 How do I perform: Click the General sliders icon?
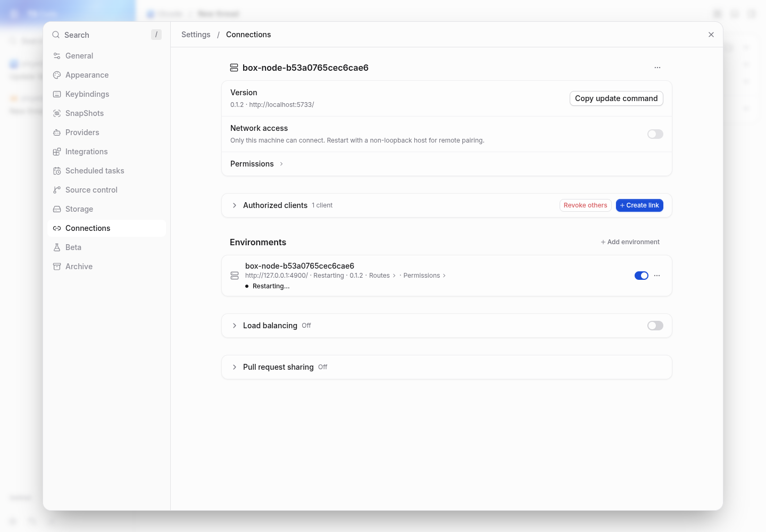[57, 56]
